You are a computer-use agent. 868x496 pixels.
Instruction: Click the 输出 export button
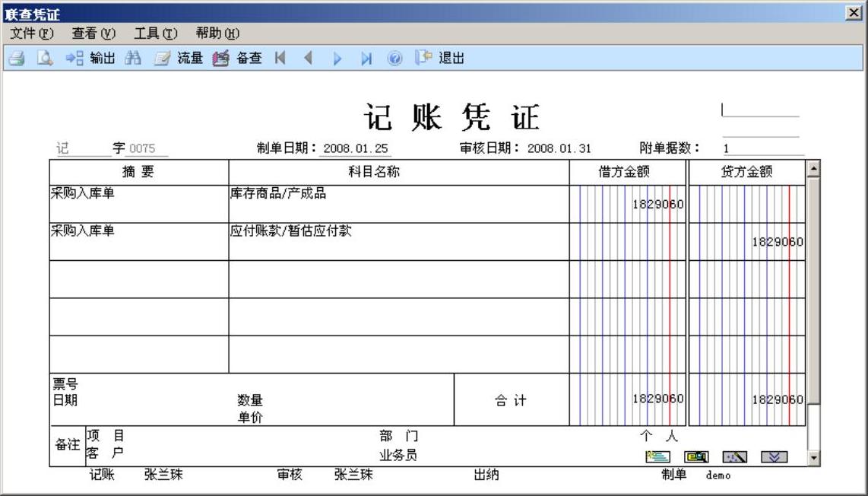click(x=90, y=58)
